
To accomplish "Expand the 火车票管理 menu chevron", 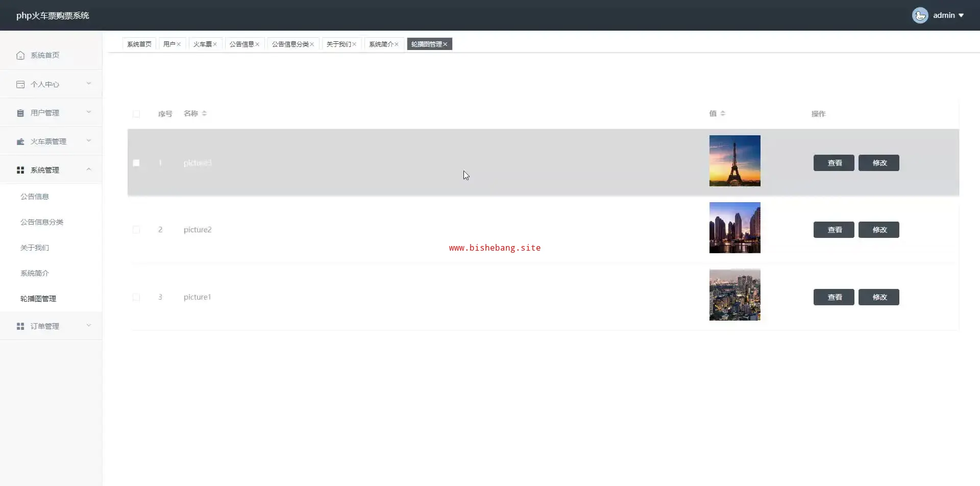I will (89, 141).
